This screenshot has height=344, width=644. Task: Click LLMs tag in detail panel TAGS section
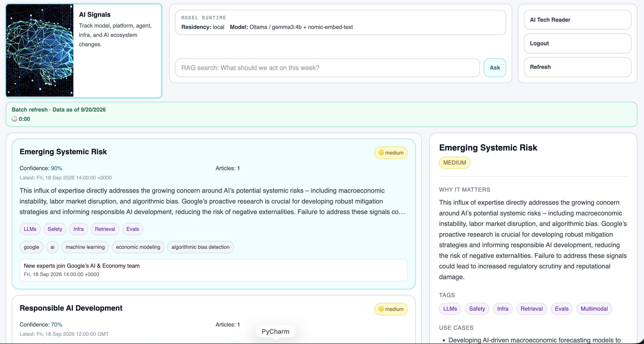point(450,309)
